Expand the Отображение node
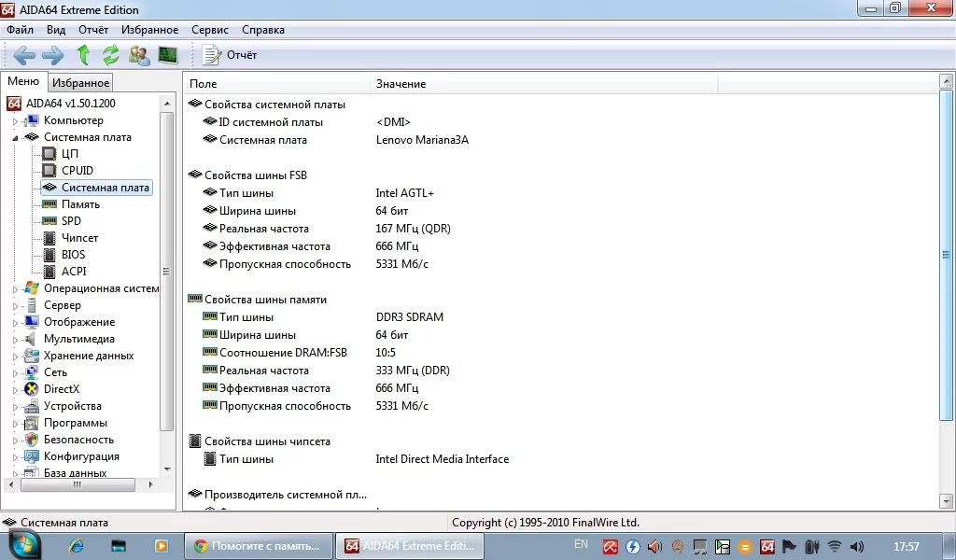 [x=15, y=323]
